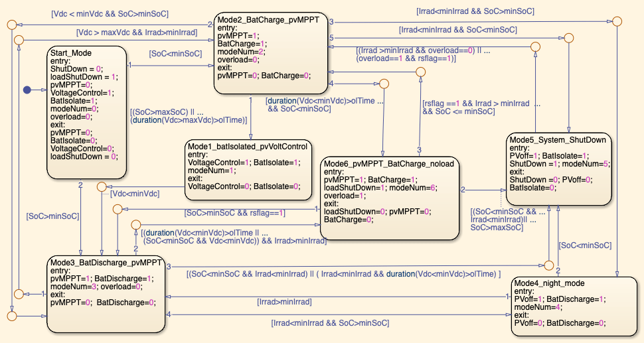Image resolution: width=644 pixels, height=343 pixels.
Task: Click the junction starting the [Vdc > maxVdc && Irrad>minIrrad] arrow
Action: (19, 40)
